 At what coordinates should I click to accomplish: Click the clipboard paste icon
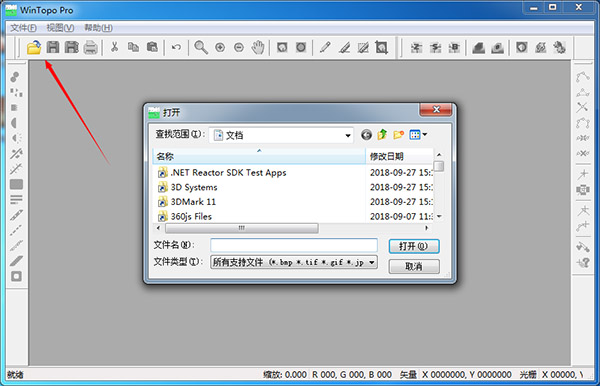152,47
